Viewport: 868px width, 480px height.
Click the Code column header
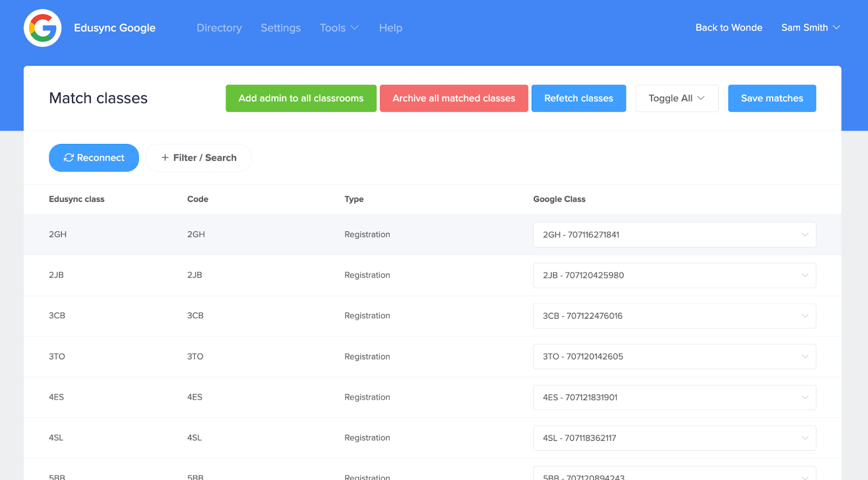coord(197,199)
